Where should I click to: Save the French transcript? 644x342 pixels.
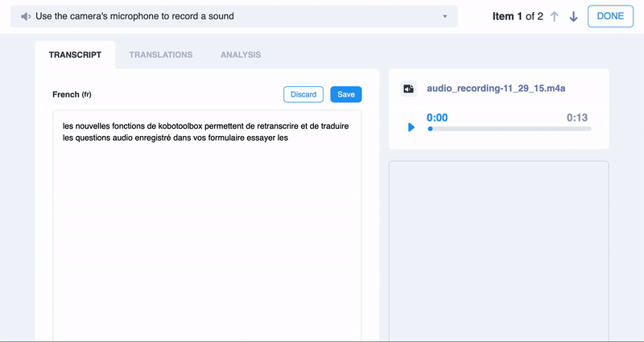click(346, 94)
